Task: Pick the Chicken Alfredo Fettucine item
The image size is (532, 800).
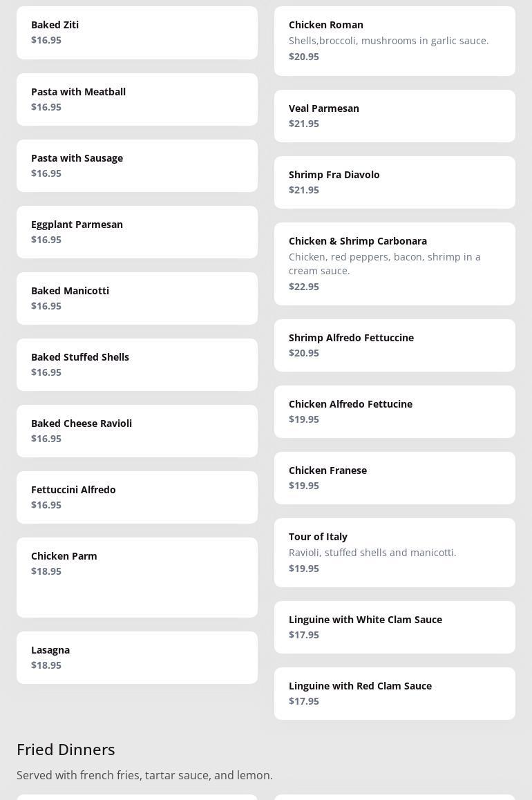Action: click(395, 412)
